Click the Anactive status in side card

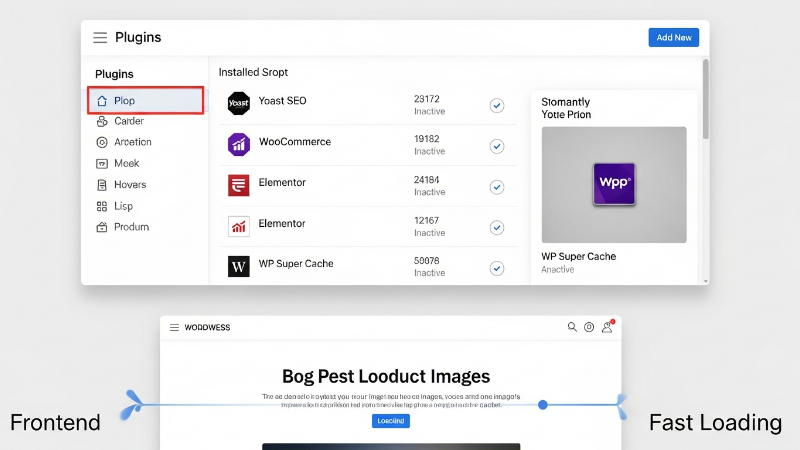pyautogui.click(x=558, y=269)
